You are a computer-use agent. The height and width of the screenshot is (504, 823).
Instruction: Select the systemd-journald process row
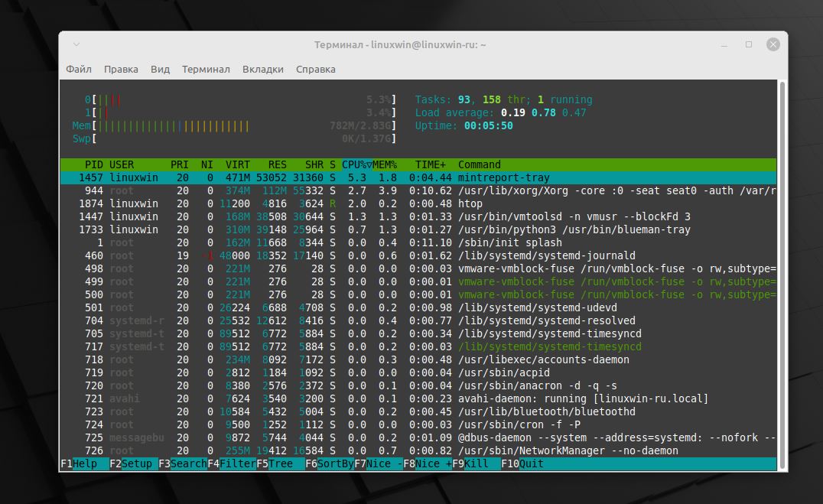pos(418,255)
